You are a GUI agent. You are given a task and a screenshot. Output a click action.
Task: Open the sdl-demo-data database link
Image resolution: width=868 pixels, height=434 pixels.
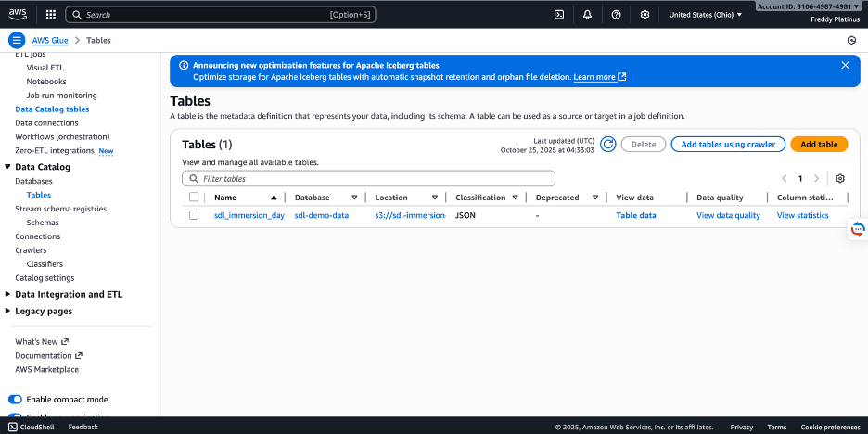(x=322, y=215)
